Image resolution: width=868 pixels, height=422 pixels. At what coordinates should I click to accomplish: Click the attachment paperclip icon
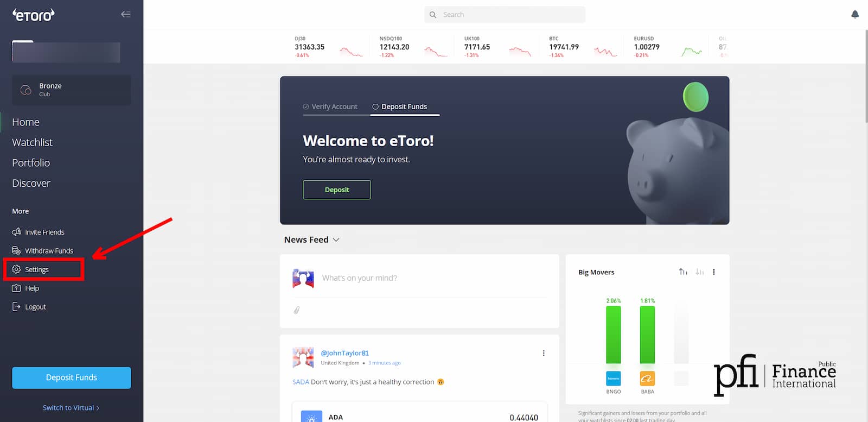pos(297,310)
